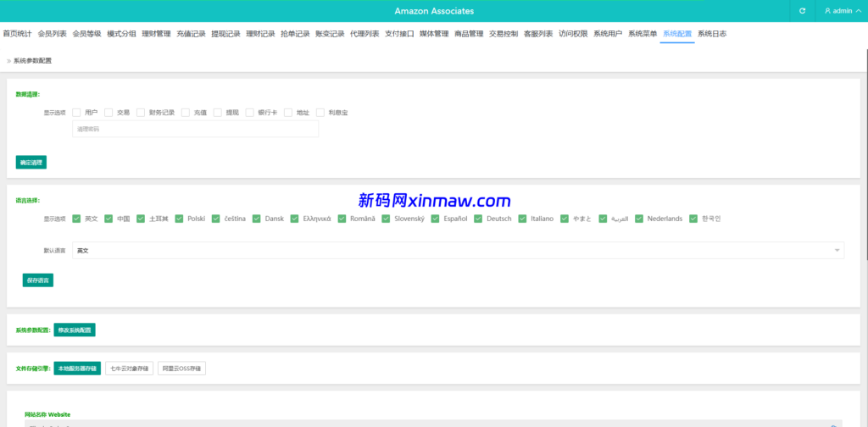Open the 系统日志 tab
This screenshot has height=427, width=868.
pyautogui.click(x=712, y=34)
